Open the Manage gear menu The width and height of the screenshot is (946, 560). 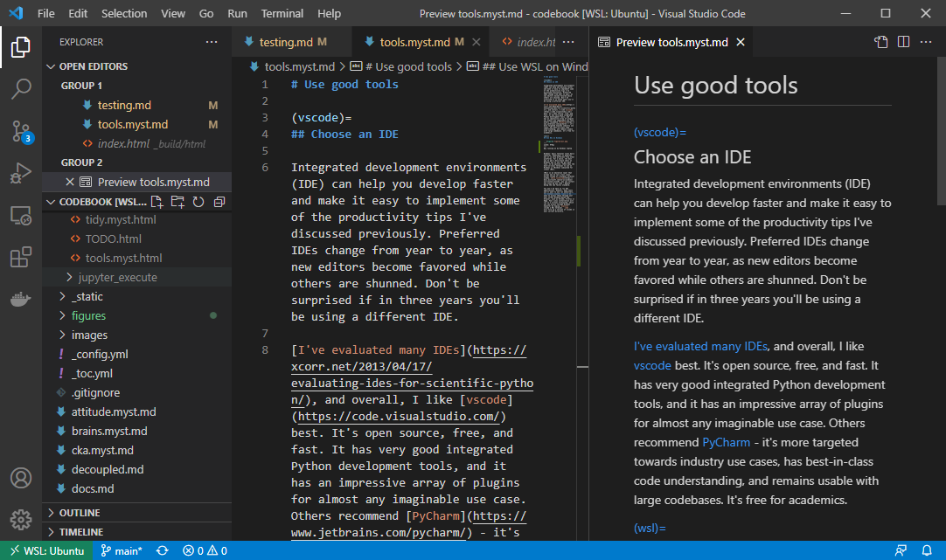coord(20,519)
